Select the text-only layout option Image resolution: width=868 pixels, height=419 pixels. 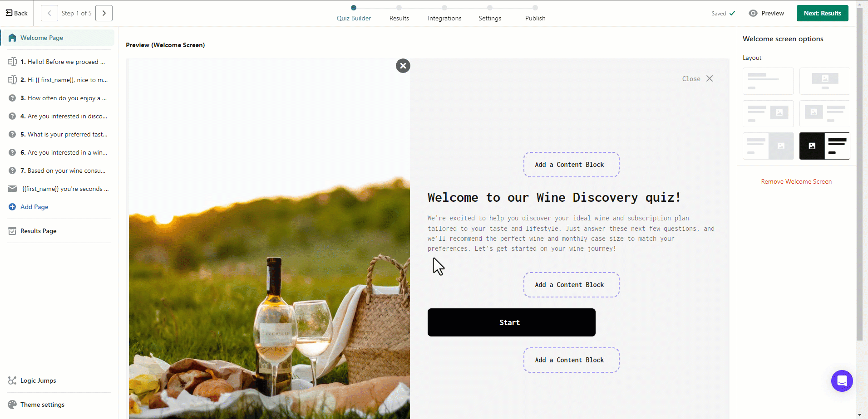[768, 81]
